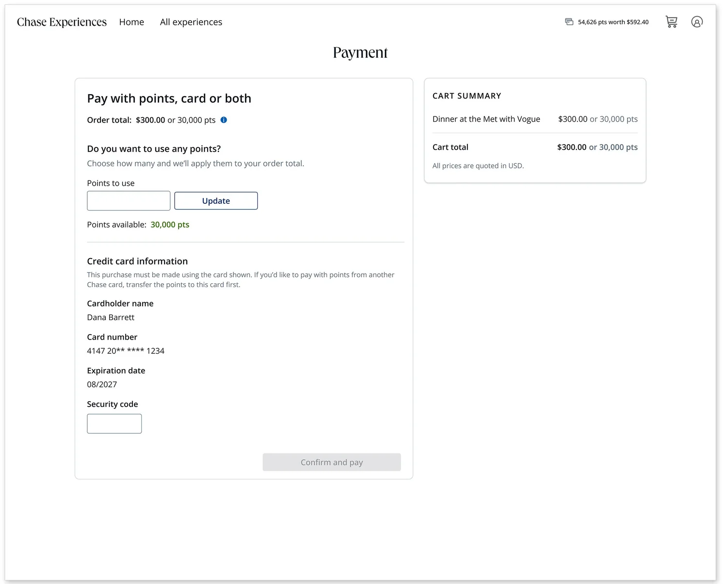Open the shopping cart icon
Screen dimensions: 728x584
(x=671, y=22)
